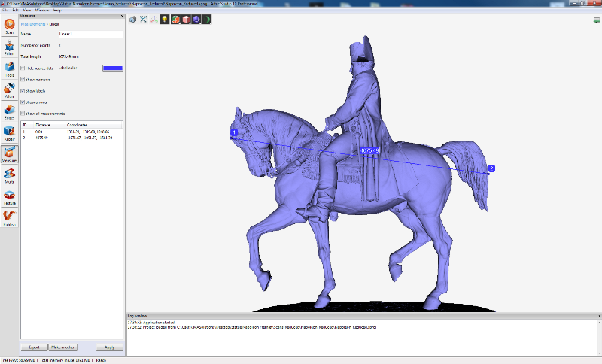This screenshot has width=602, height=364.
Task: Toggle the light bulb lighting icon
Action: click(x=164, y=20)
